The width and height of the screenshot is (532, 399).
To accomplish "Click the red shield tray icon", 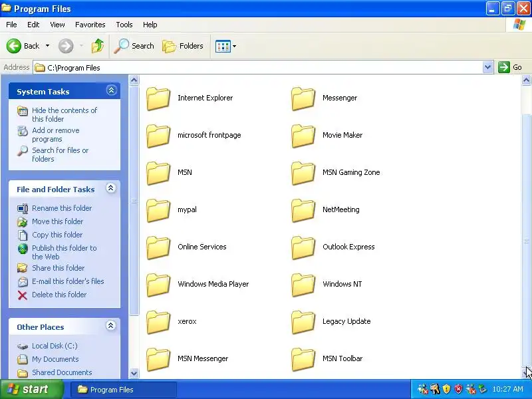I will (458, 389).
